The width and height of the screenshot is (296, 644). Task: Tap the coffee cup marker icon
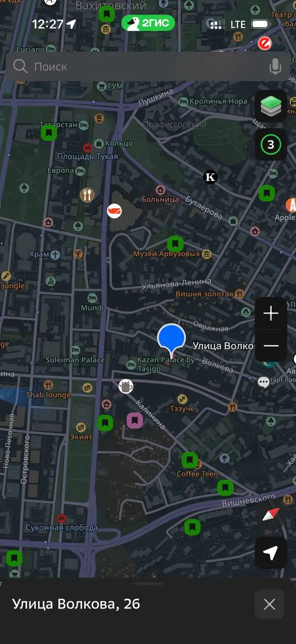pyautogui.click(x=126, y=386)
